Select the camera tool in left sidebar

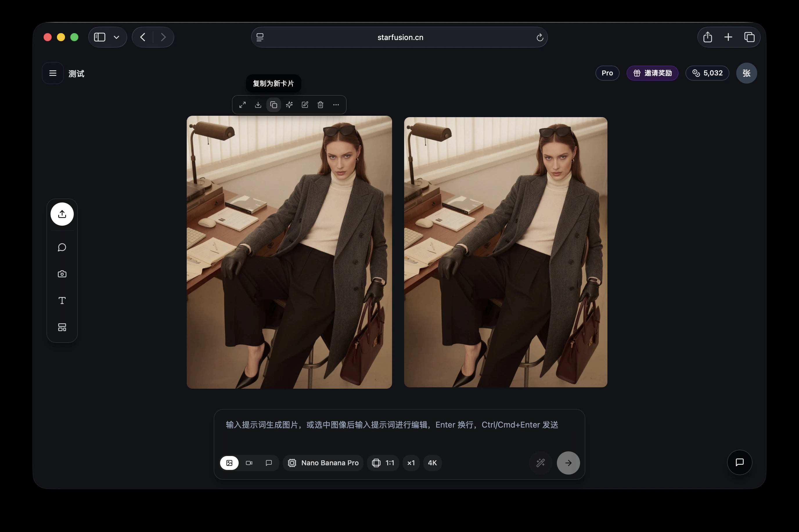62,274
